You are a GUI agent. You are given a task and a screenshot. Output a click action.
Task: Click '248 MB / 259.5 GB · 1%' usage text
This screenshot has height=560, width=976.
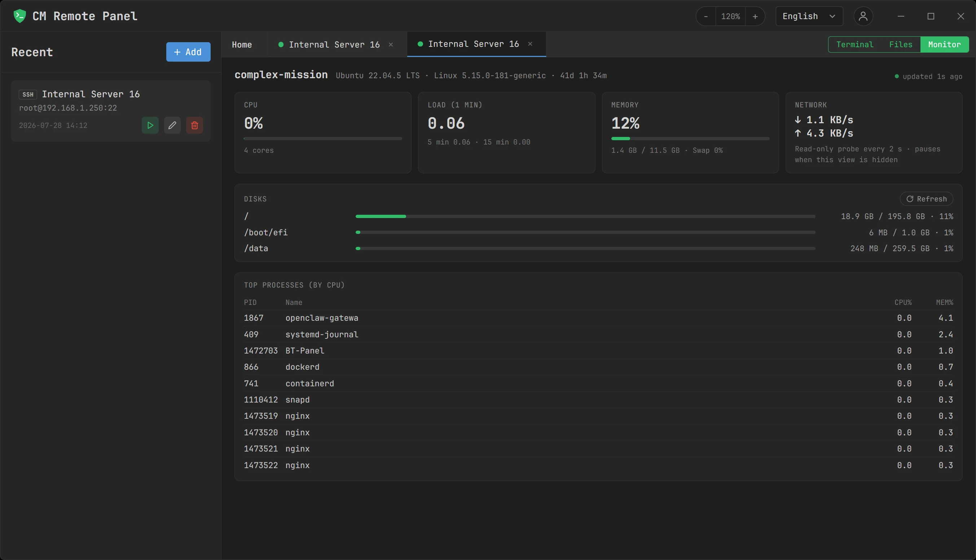coord(902,248)
